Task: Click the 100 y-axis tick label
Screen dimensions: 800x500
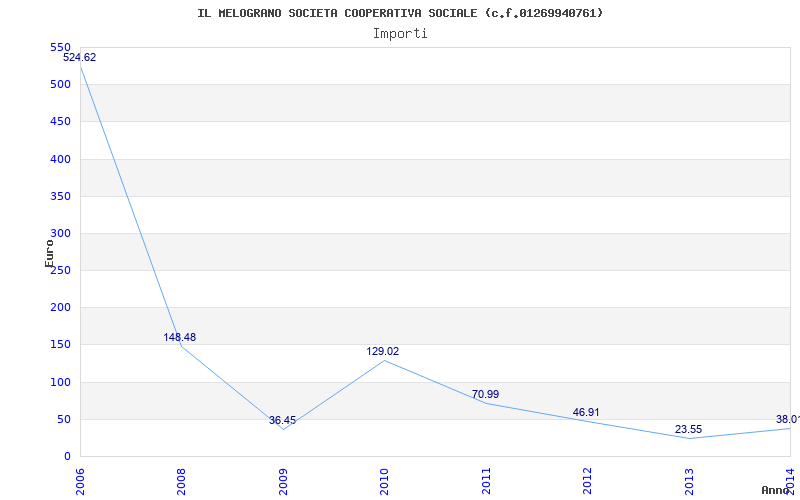Action: [60, 383]
